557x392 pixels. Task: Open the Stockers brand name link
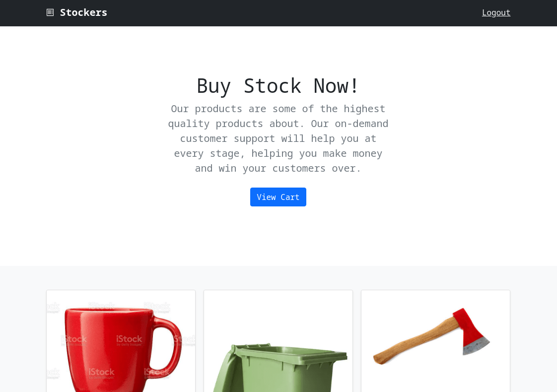click(83, 12)
